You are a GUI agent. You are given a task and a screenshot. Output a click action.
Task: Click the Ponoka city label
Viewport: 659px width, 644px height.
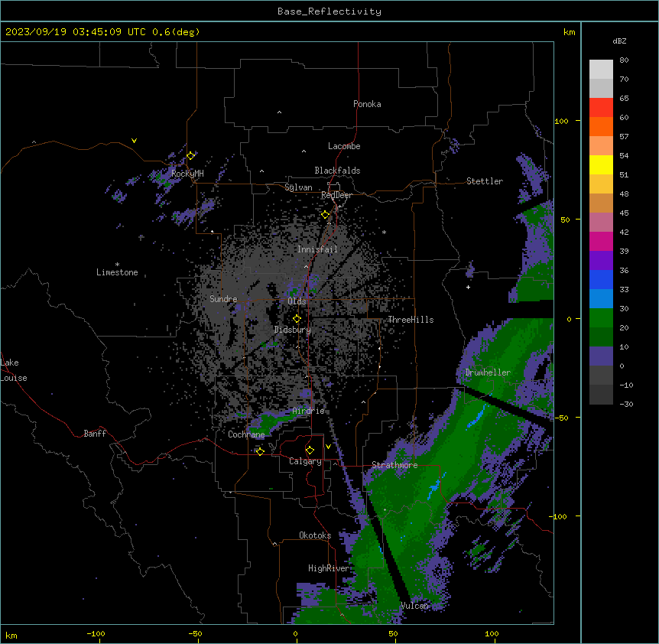[x=367, y=104]
